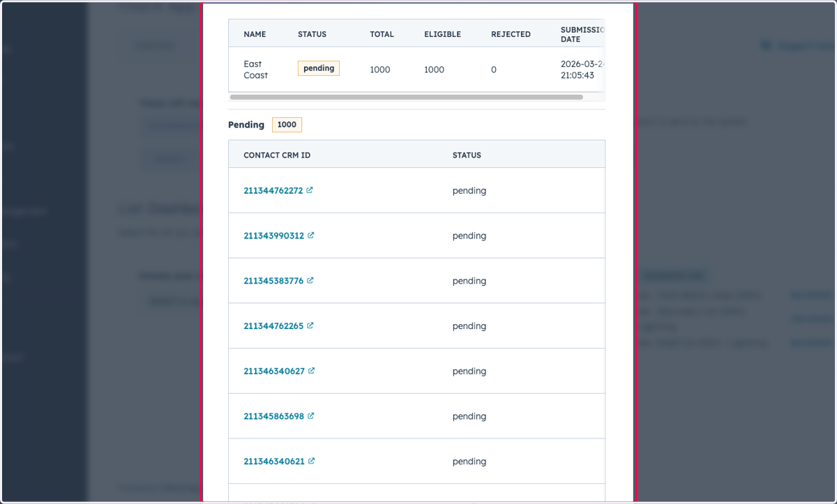The height and width of the screenshot is (504, 837).
Task: Click the TOTAL column header
Action: click(382, 34)
